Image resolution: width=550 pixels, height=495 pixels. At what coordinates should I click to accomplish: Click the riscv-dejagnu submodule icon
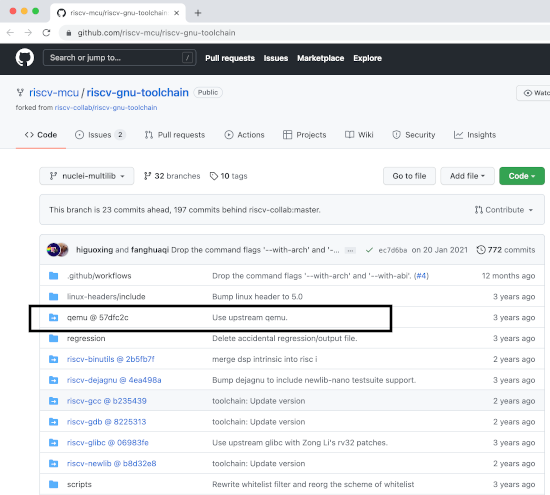[54, 380]
